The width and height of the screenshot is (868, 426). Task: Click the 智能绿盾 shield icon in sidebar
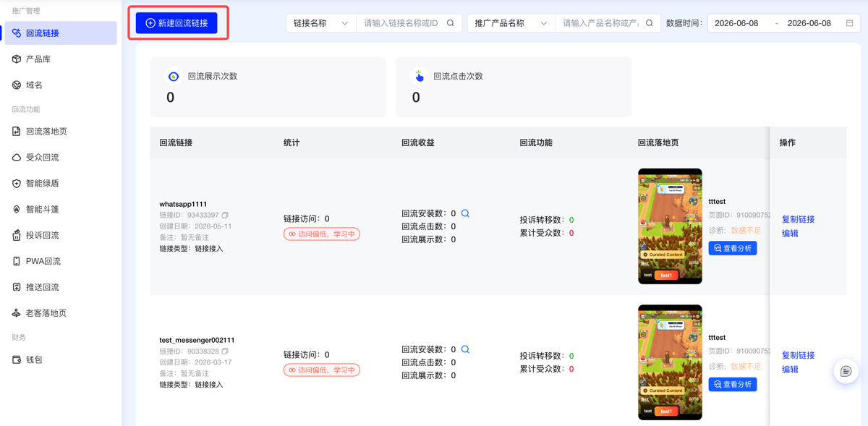(17, 184)
